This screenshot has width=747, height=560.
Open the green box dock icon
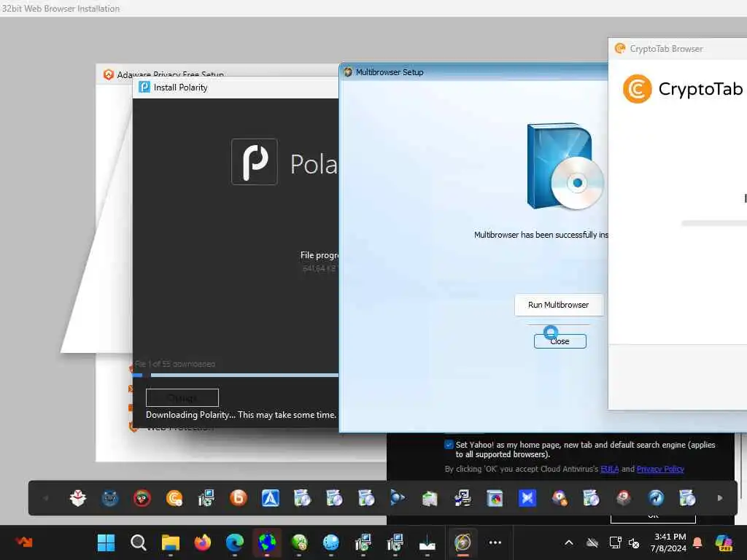[430, 498]
